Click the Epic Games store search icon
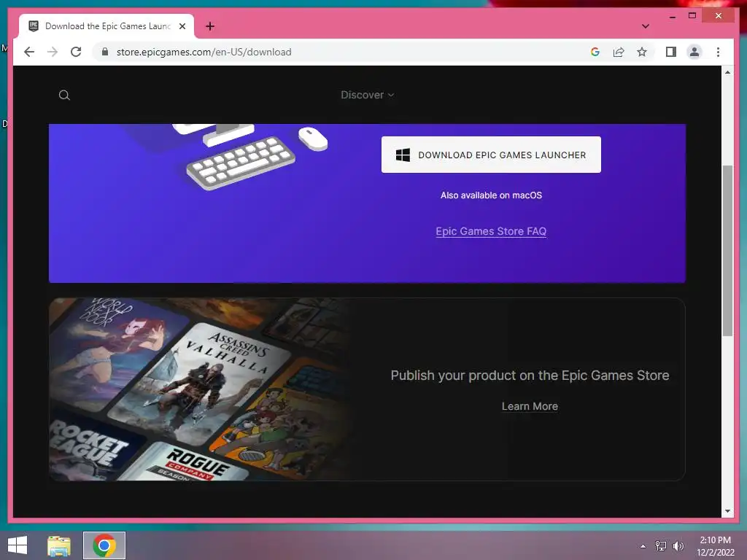Image resolution: width=747 pixels, height=560 pixels. pyautogui.click(x=64, y=96)
